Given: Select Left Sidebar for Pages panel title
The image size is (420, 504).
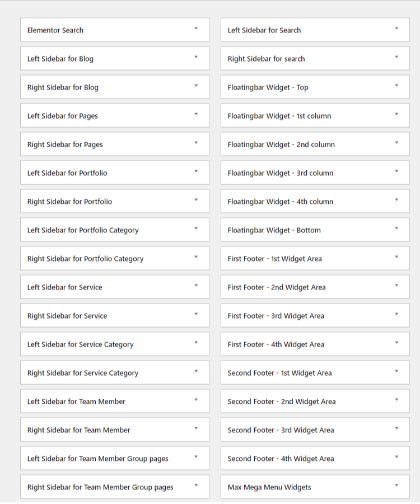Looking at the screenshot, I should (63, 116).
